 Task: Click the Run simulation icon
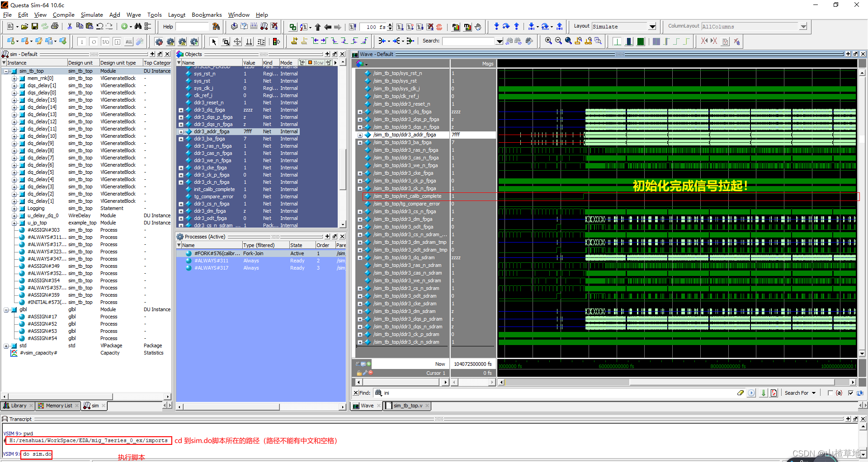coord(400,27)
